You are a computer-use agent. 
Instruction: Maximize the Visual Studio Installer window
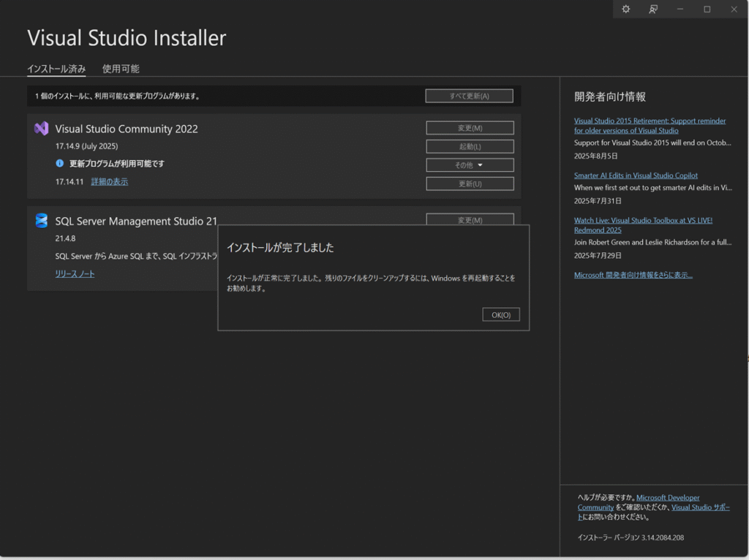(707, 9)
